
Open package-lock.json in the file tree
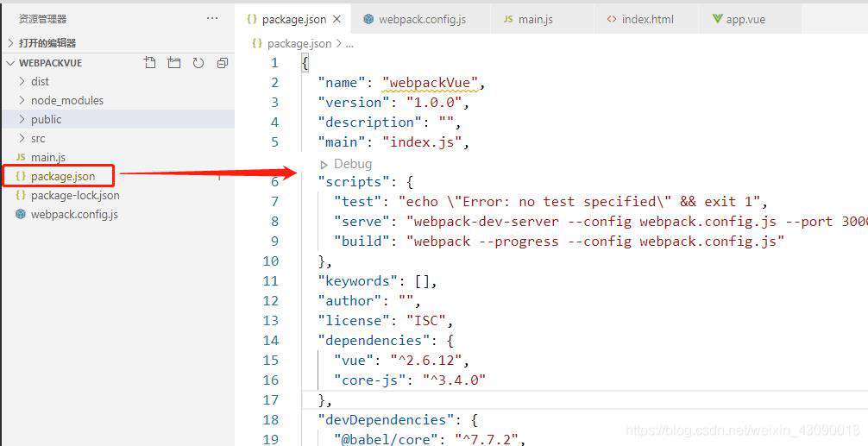(118, 195)
